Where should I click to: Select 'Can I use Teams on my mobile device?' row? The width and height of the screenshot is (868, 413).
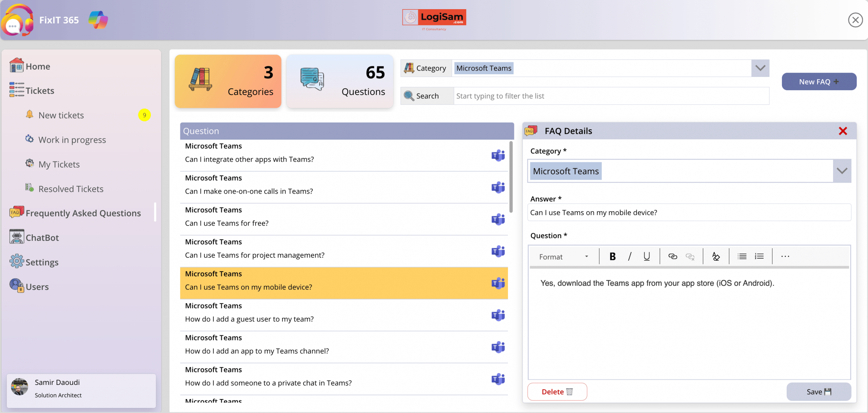tap(344, 283)
